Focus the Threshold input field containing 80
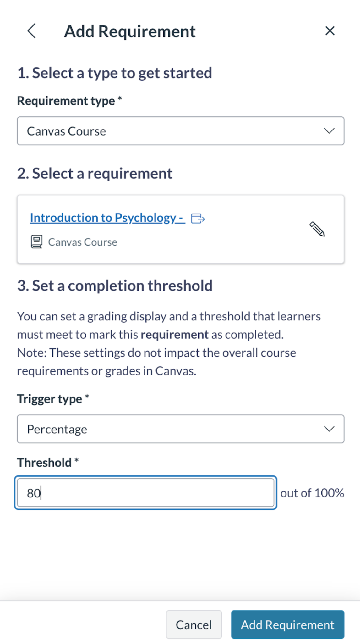 tap(145, 493)
